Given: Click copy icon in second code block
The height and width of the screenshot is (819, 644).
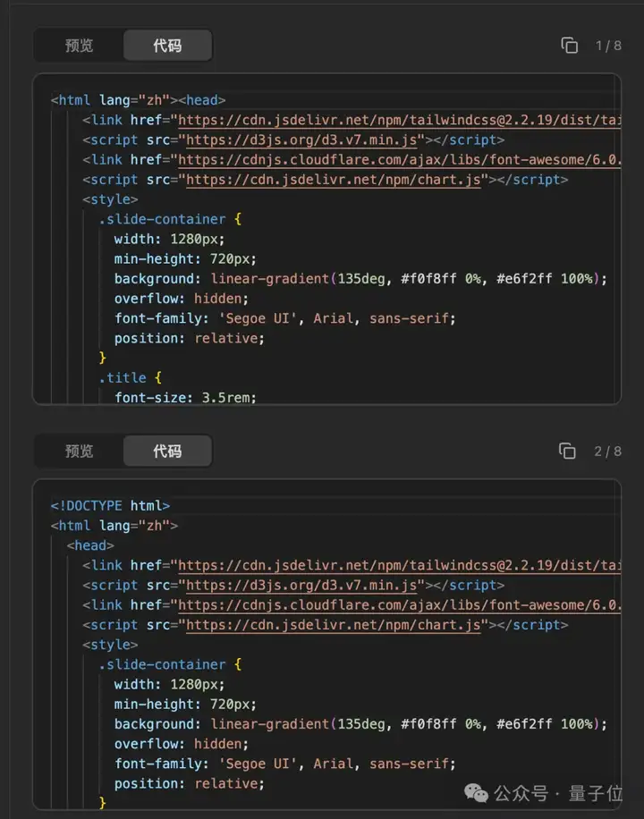Looking at the screenshot, I should point(567,451).
